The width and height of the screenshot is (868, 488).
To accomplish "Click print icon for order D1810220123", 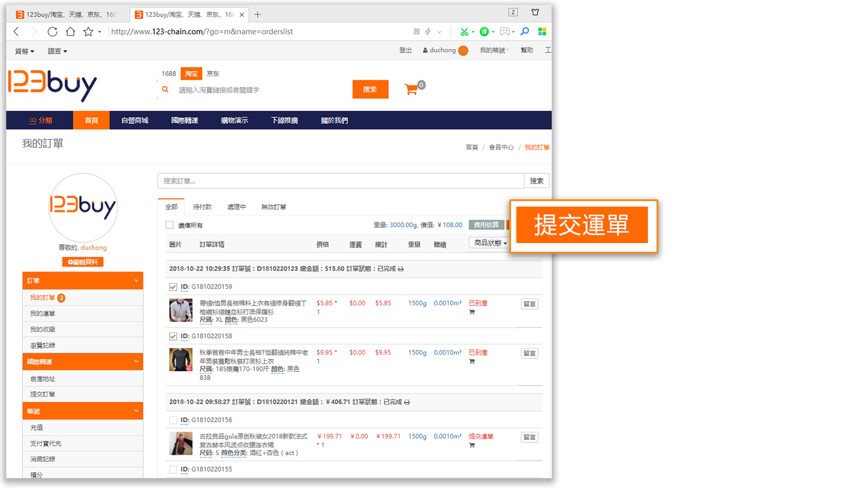I will (401, 269).
